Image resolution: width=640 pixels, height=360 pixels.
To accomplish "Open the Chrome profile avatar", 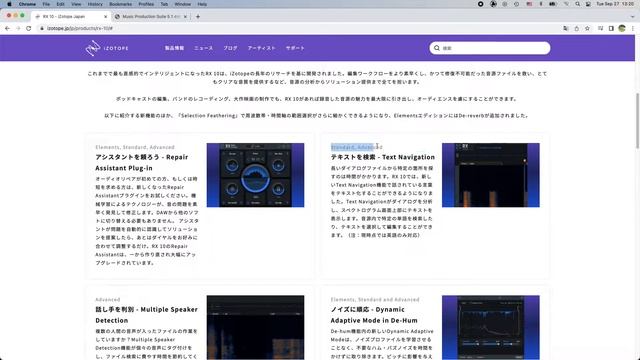I will tap(622, 28).
